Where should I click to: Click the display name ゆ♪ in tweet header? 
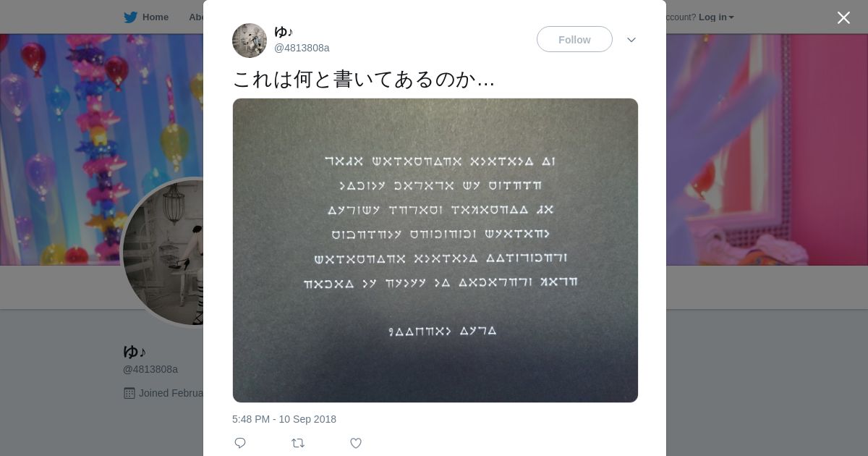point(284,32)
